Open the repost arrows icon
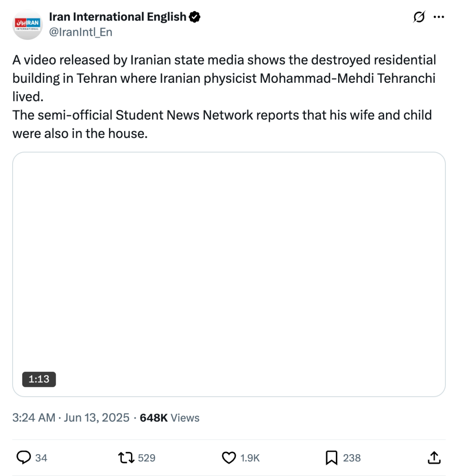 coord(126,458)
